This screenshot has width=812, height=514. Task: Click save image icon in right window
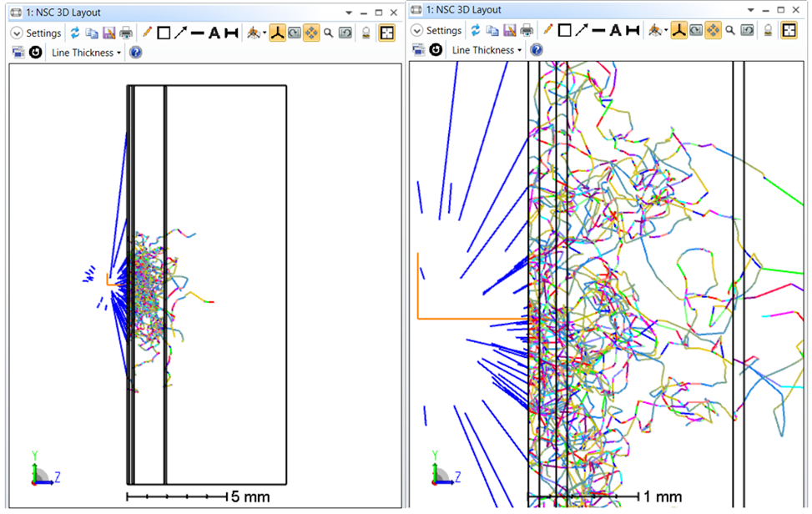pyautogui.click(x=509, y=30)
